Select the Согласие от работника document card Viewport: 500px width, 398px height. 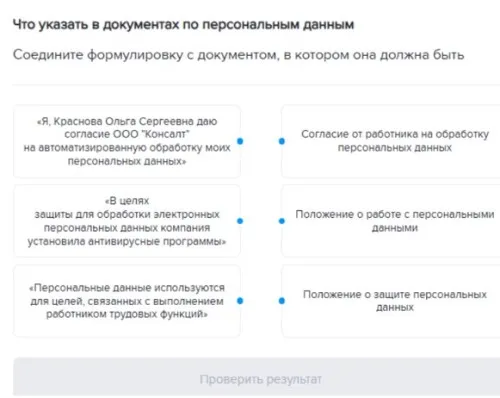point(391,141)
